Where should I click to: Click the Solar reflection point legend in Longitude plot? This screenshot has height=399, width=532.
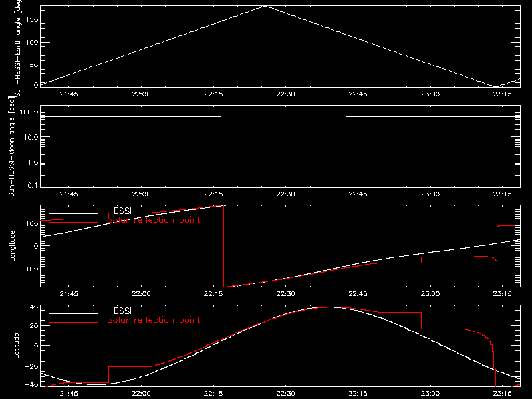coord(154,220)
